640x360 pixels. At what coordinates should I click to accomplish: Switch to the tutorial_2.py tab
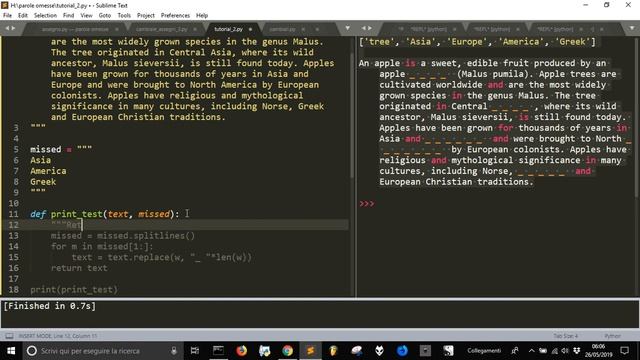(229, 29)
